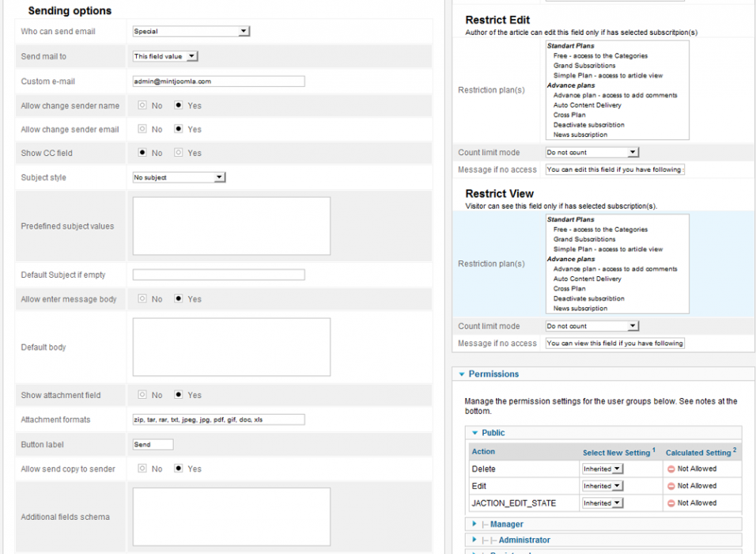Image resolution: width=756 pixels, height=554 pixels.
Task: Select No for Allow send copy to sender
Action: click(x=142, y=469)
